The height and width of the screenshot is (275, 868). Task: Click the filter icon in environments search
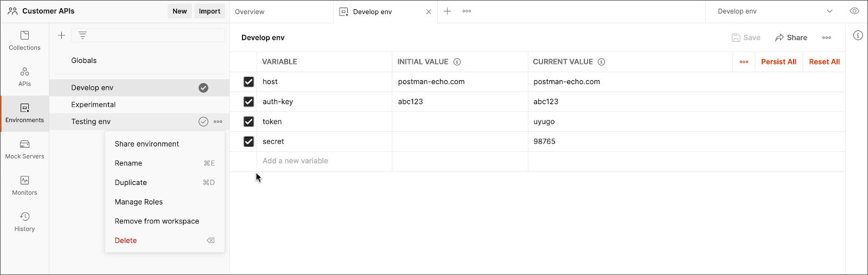82,35
